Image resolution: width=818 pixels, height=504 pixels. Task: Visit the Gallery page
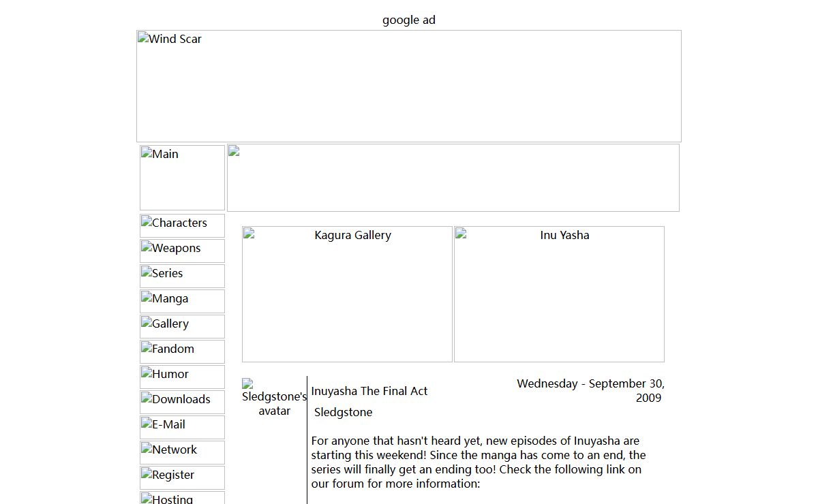coord(182,326)
